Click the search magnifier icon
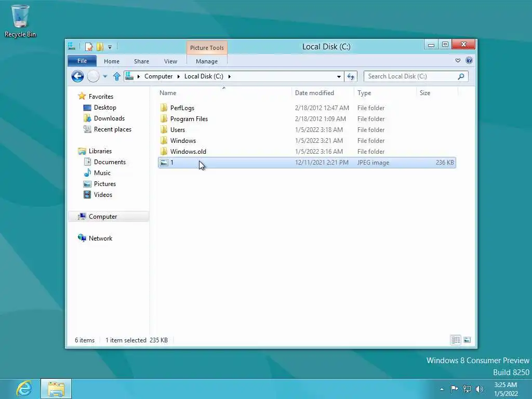 click(461, 76)
